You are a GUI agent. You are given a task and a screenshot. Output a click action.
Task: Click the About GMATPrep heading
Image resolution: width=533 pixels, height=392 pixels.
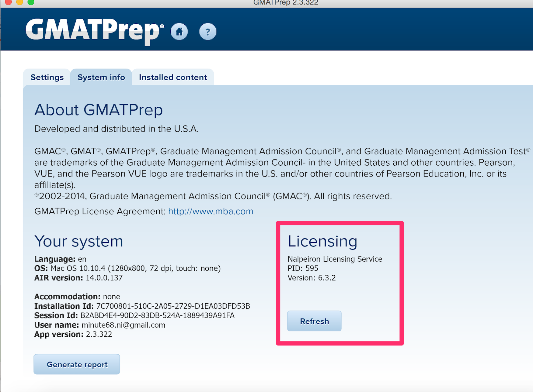point(99,110)
